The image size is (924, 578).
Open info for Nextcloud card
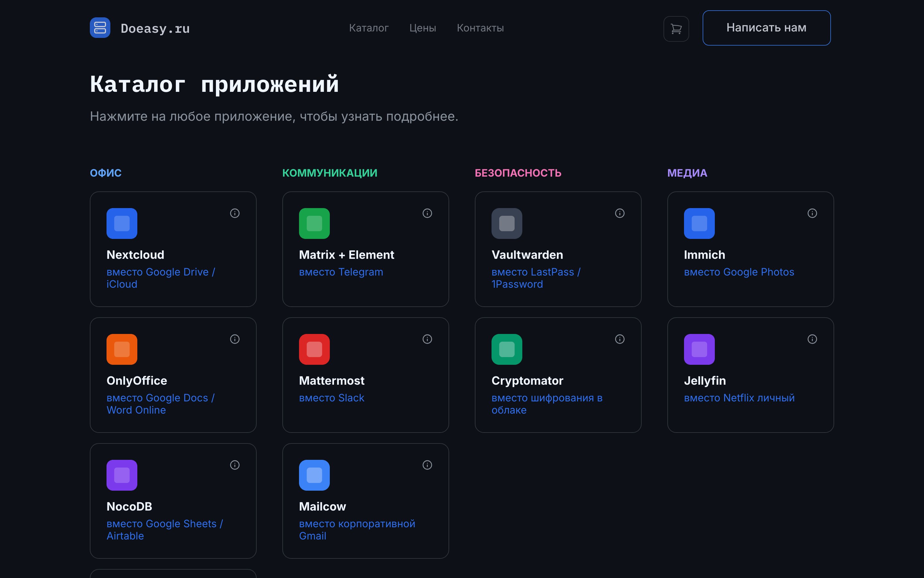point(235,213)
